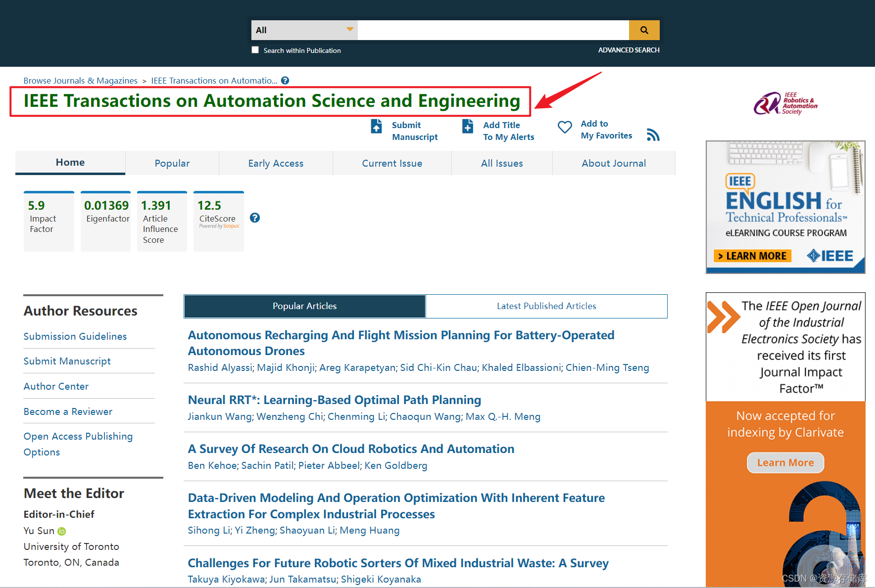Click Add to My Favorites text
The image size is (875, 588).
606,130
